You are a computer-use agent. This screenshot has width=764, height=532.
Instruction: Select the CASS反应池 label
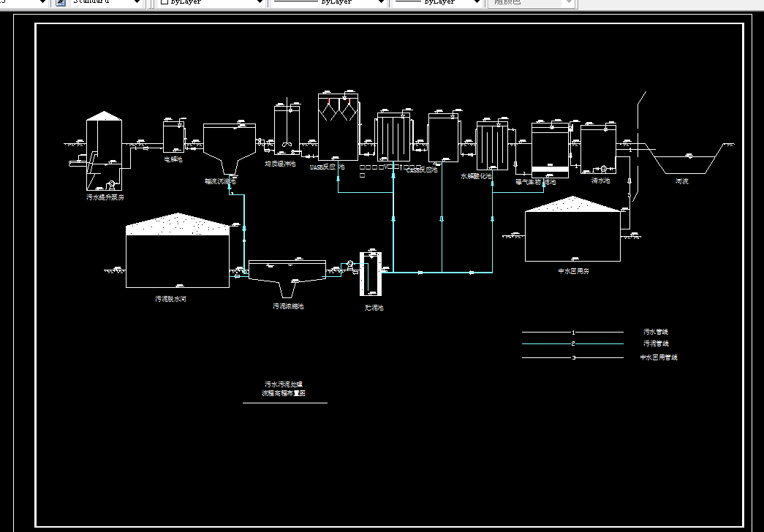click(x=422, y=170)
